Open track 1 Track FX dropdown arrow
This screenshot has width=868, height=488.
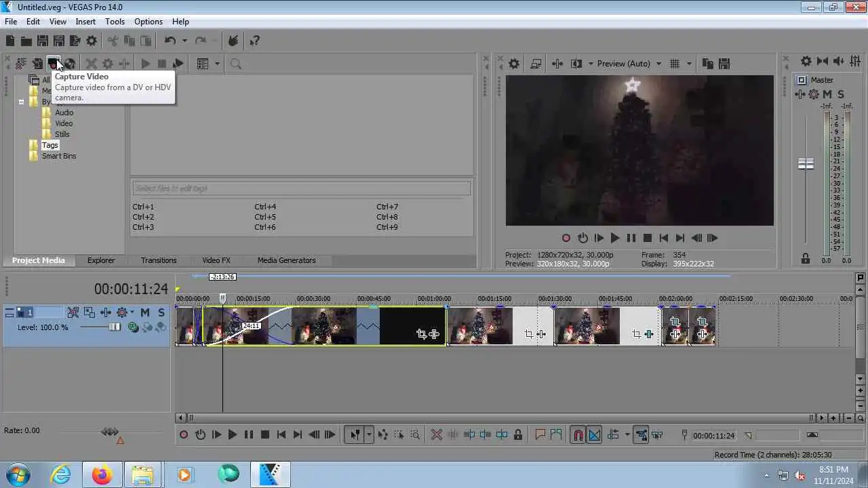[132, 312]
